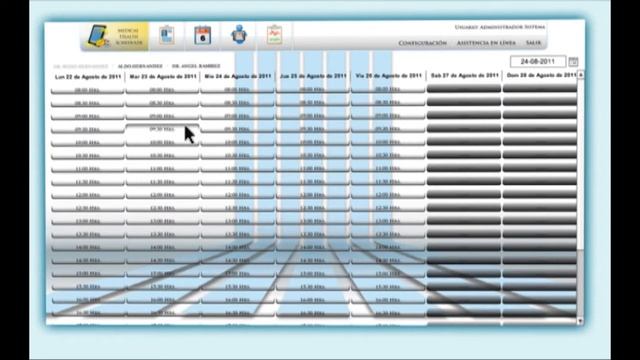Select Friday 26 slot 13:00 Hrs
The width and height of the screenshot is (640, 360).
[388, 221]
